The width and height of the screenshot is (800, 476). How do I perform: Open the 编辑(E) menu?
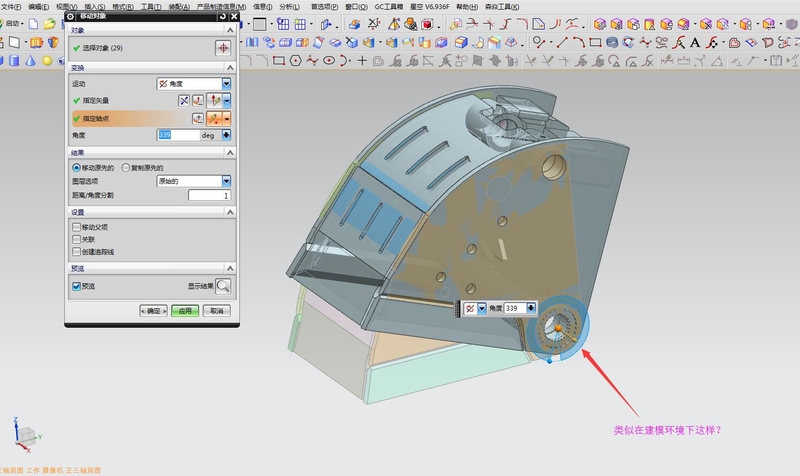[39, 7]
